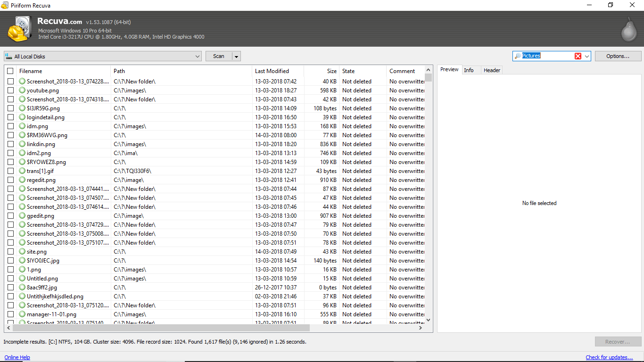Click the green status icon for youtube.png
The image size is (644, 362).
(x=22, y=90)
